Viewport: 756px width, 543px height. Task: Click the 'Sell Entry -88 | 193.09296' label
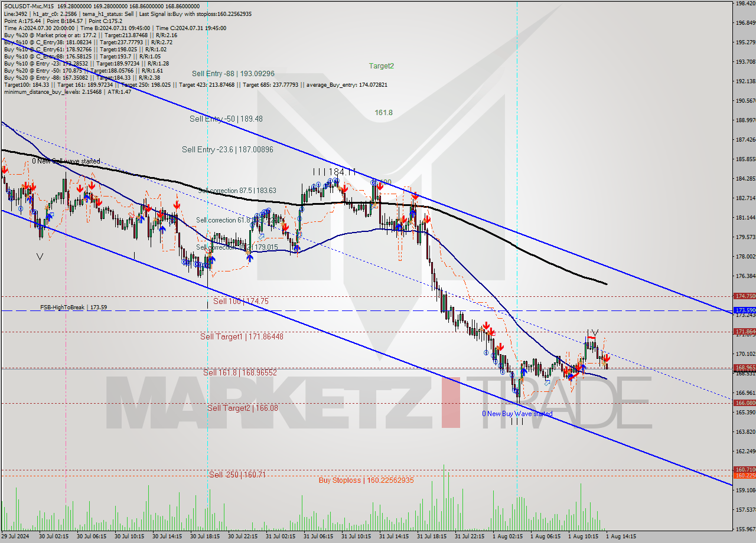pyautogui.click(x=233, y=74)
